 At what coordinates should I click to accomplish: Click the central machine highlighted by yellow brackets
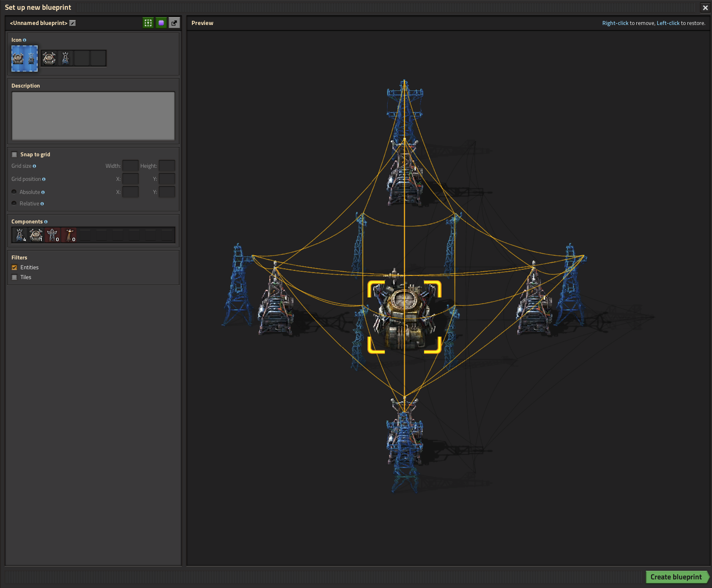coord(404,317)
